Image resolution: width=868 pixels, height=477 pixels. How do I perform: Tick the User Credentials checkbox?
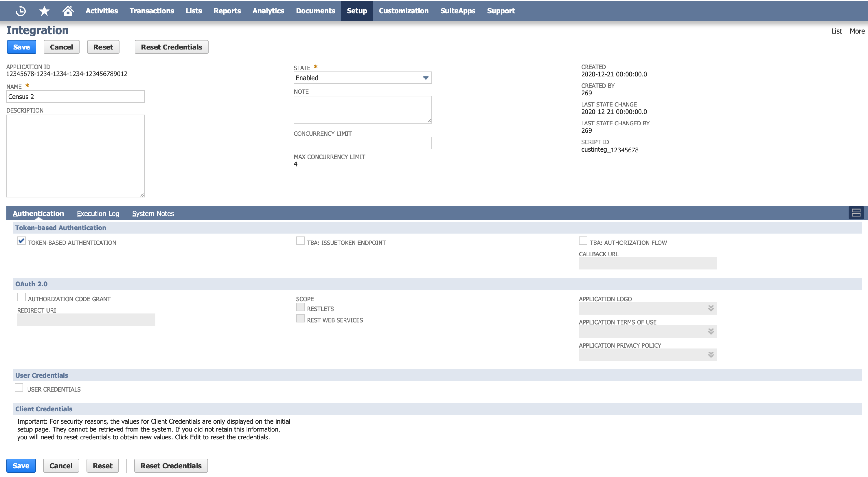[19, 388]
